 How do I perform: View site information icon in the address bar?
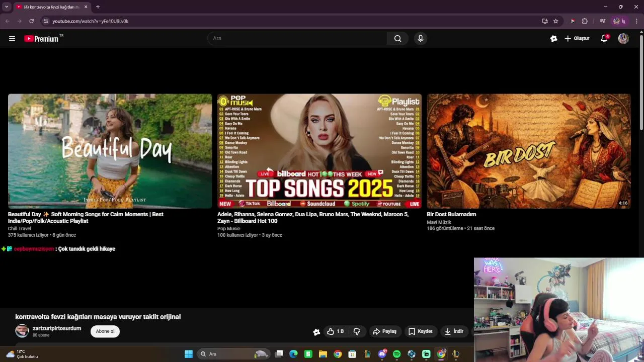pos(46,21)
